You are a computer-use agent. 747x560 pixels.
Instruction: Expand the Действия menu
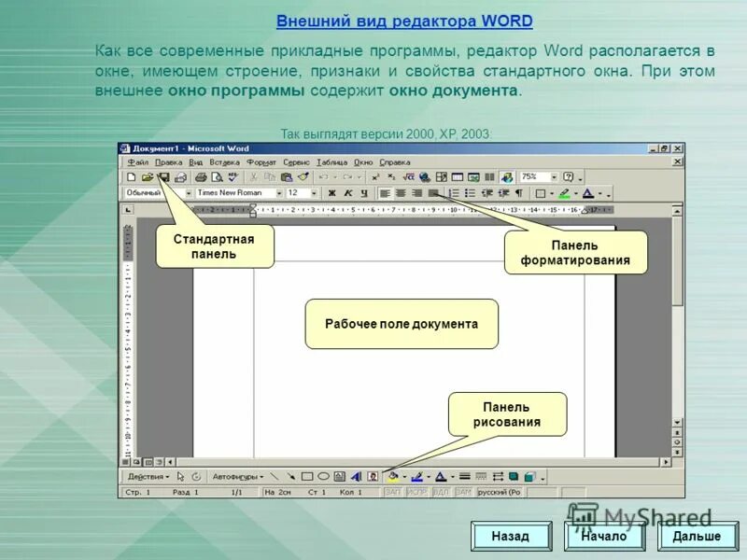[x=148, y=476]
